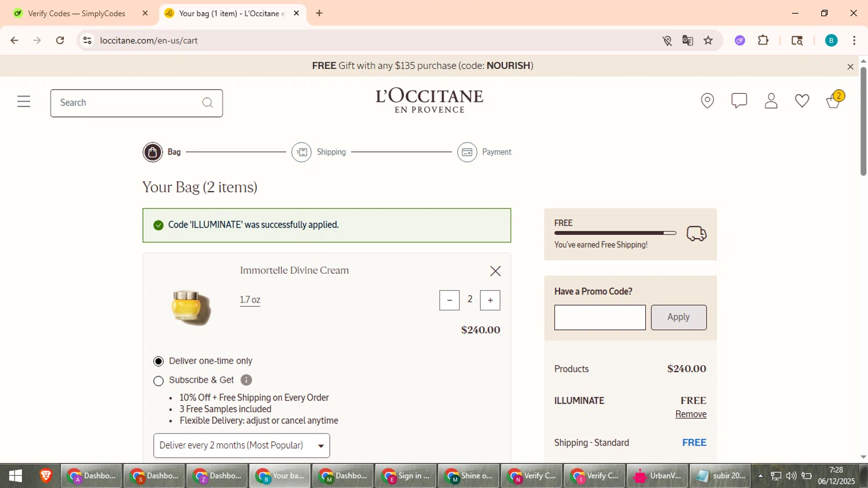Open the shopping bag icon with badge 2
This screenshot has height=488, width=868.
(835, 100)
